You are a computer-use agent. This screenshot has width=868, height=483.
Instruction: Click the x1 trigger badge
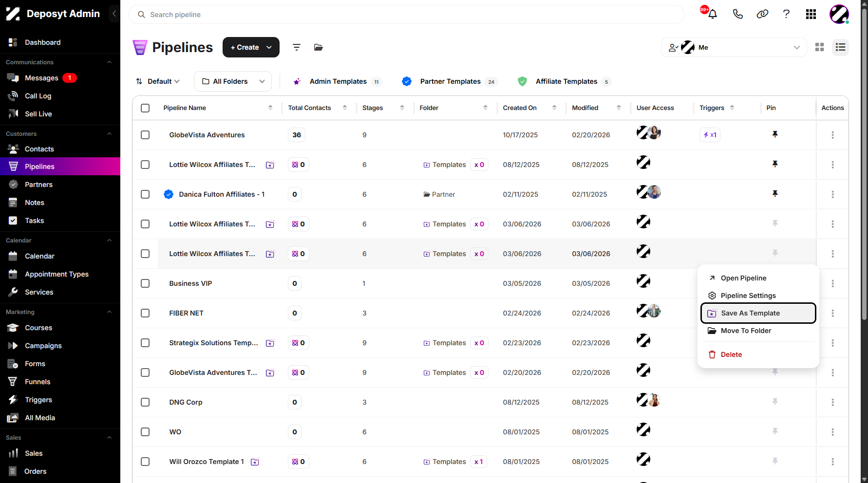(x=710, y=135)
